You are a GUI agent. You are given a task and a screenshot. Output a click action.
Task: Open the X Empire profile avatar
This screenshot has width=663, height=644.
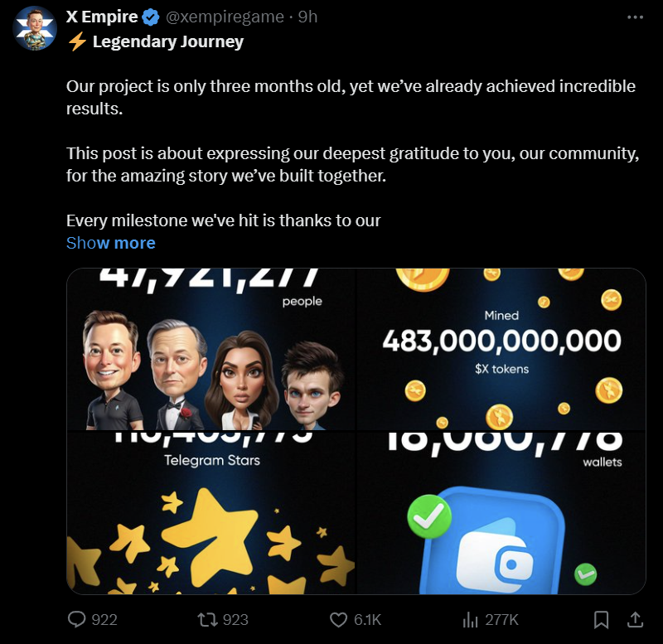tap(35, 28)
